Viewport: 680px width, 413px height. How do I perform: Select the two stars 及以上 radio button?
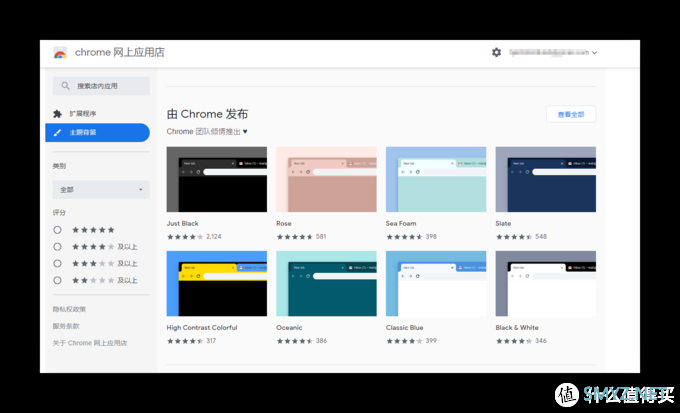point(57,280)
